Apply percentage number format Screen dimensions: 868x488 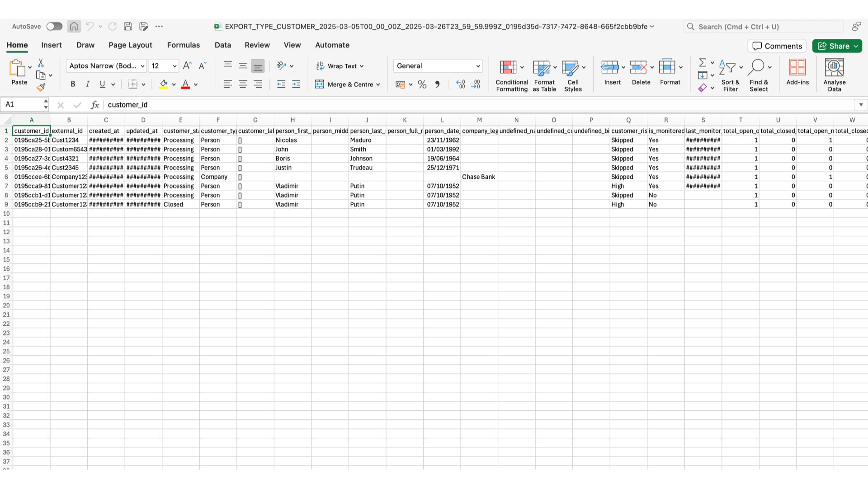(422, 84)
